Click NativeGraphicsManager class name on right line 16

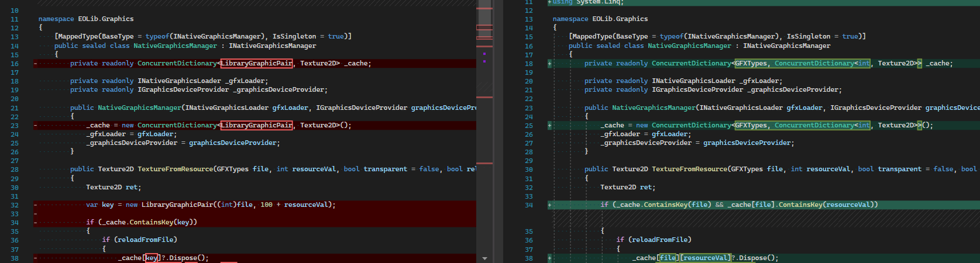point(689,46)
